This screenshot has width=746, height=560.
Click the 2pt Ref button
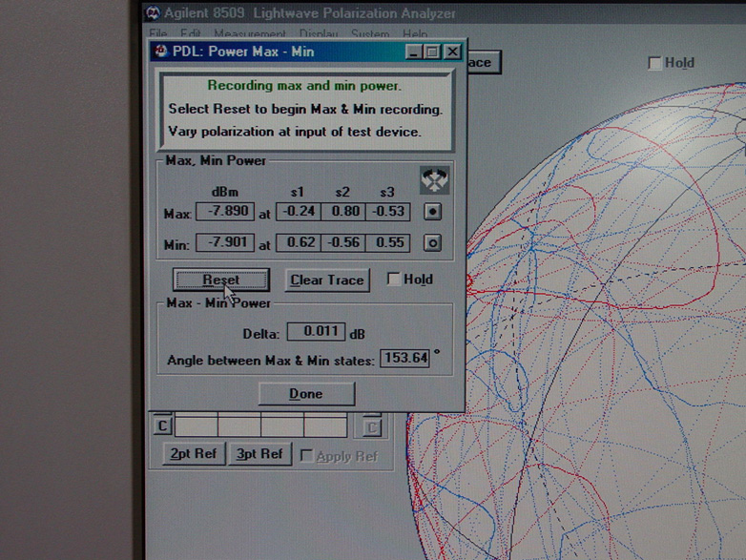[x=194, y=454]
